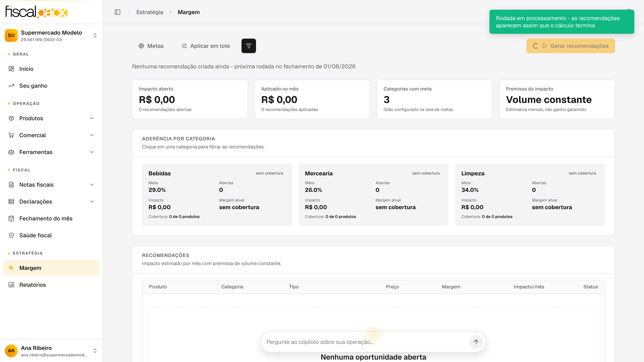Click the Impacto aberto summary card
644x362 pixels.
[190, 99]
